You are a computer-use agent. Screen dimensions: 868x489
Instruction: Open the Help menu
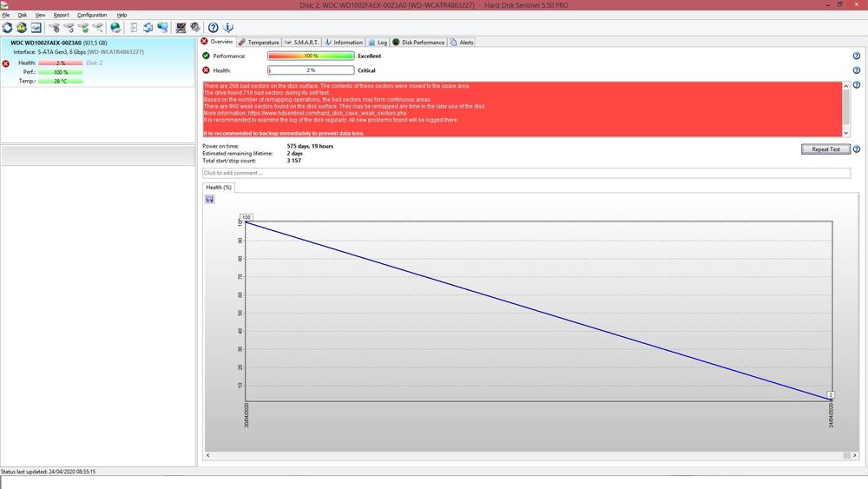pyautogui.click(x=122, y=15)
